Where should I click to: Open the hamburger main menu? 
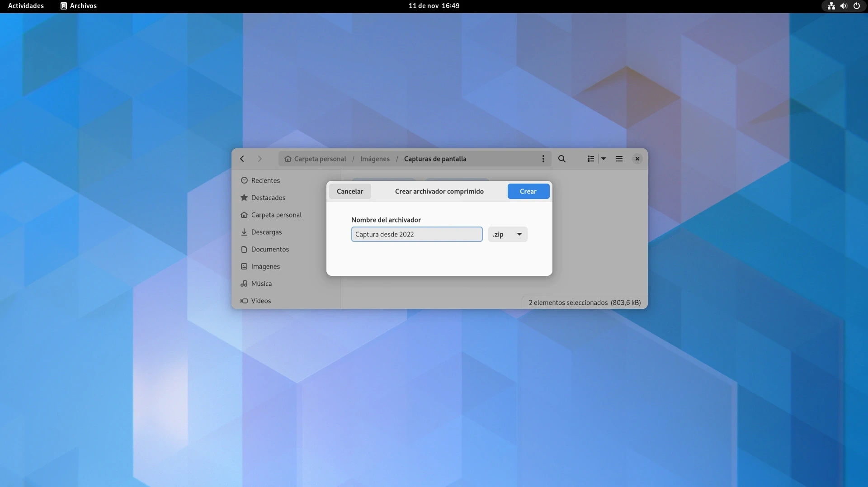click(x=619, y=159)
